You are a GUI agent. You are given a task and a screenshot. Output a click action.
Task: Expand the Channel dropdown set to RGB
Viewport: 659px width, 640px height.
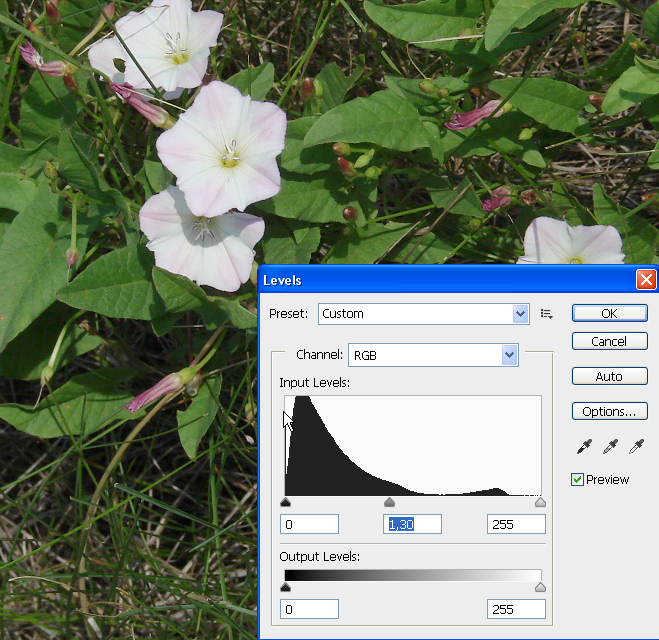pos(432,355)
